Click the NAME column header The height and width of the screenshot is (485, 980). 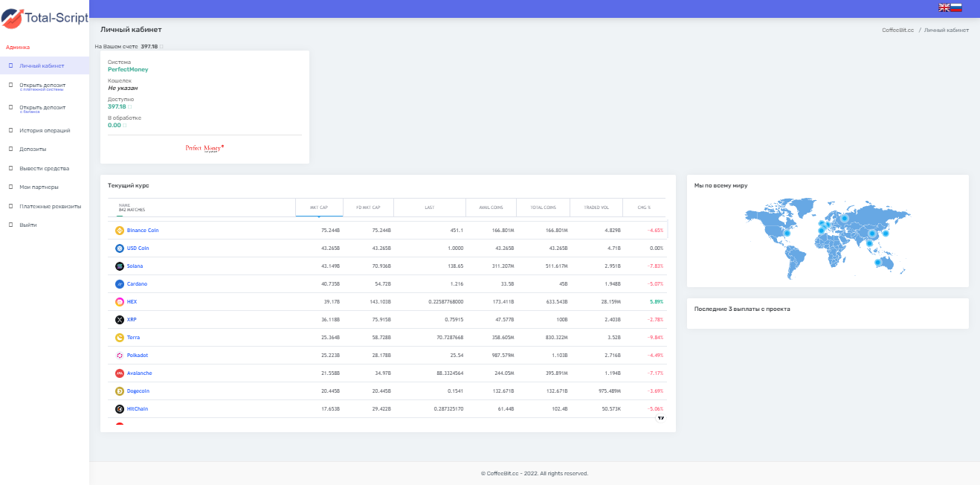(202, 208)
